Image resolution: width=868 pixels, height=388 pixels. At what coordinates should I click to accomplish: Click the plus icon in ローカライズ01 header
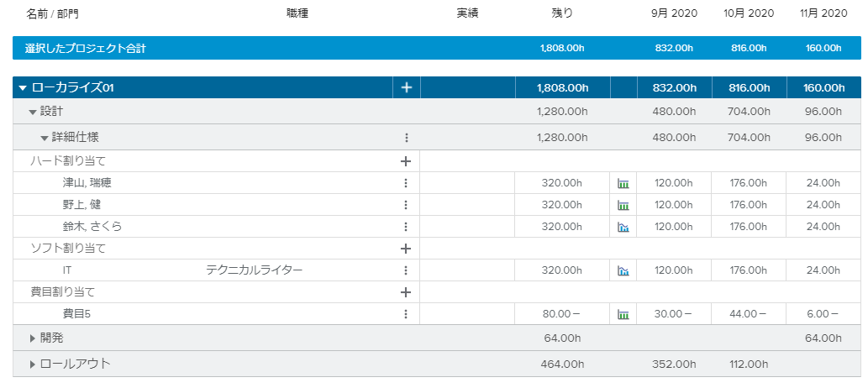406,87
